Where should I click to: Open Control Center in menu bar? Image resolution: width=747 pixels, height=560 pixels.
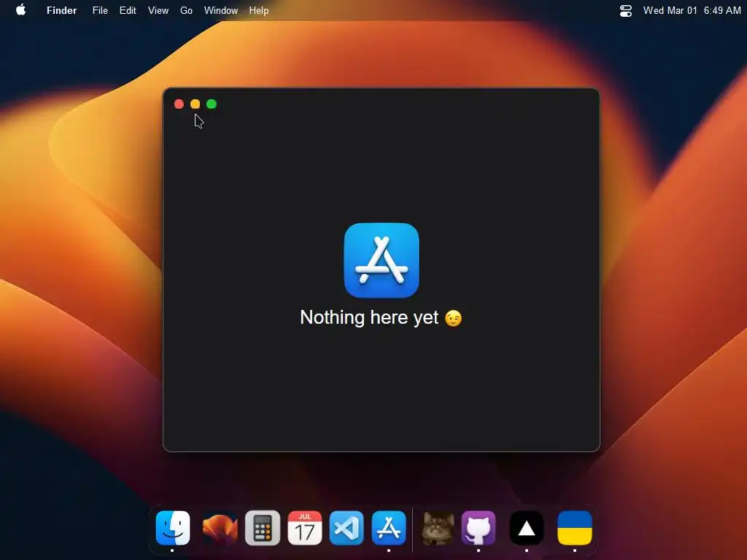625,10
